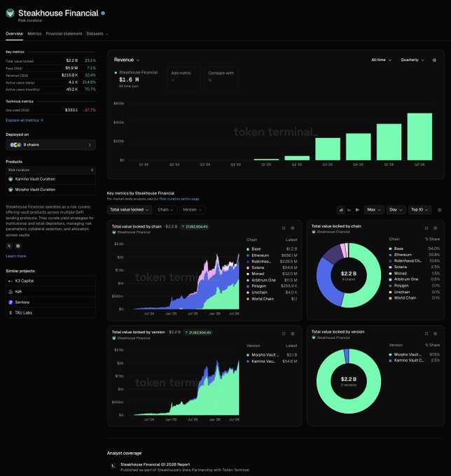Image resolution: width=451 pixels, height=476 pixels.
Task: Click Ethereum color swatch in chain donut legend
Action: (x=390, y=255)
